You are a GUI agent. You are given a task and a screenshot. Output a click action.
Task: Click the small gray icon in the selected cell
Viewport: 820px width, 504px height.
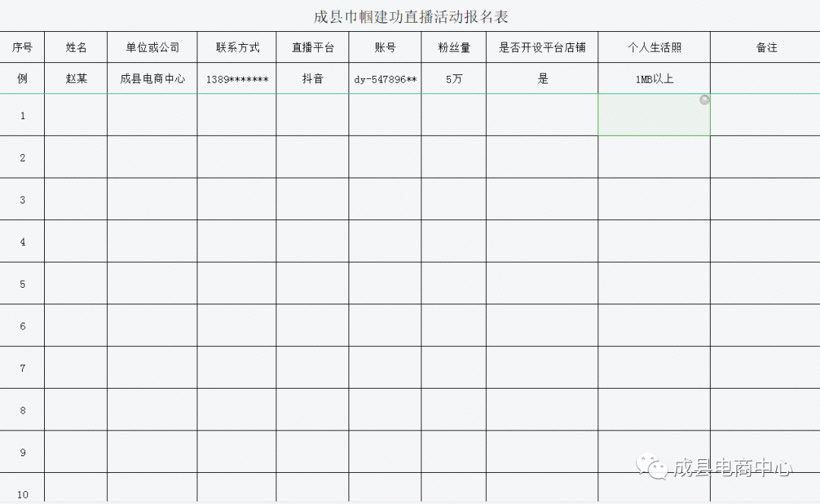click(705, 100)
